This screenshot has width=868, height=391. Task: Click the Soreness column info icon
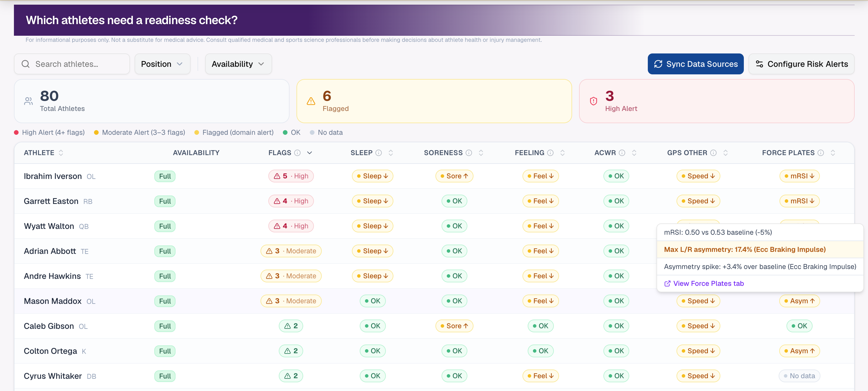[469, 153]
